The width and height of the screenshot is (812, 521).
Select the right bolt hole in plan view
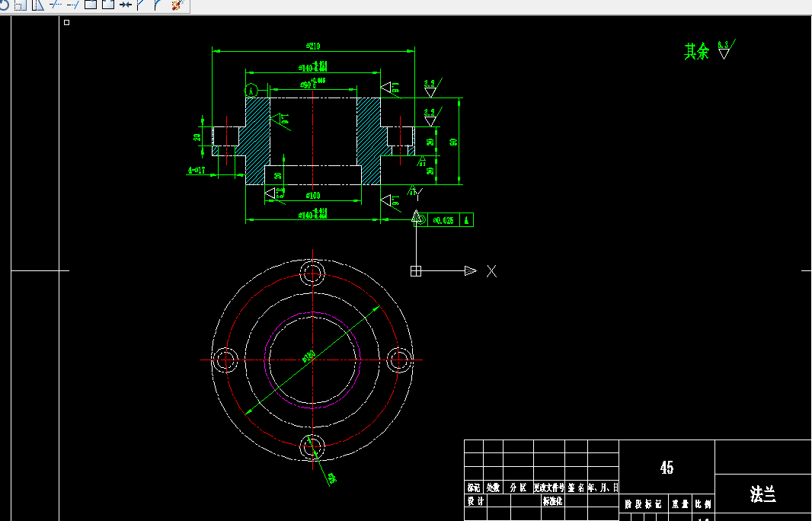tap(399, 360)
